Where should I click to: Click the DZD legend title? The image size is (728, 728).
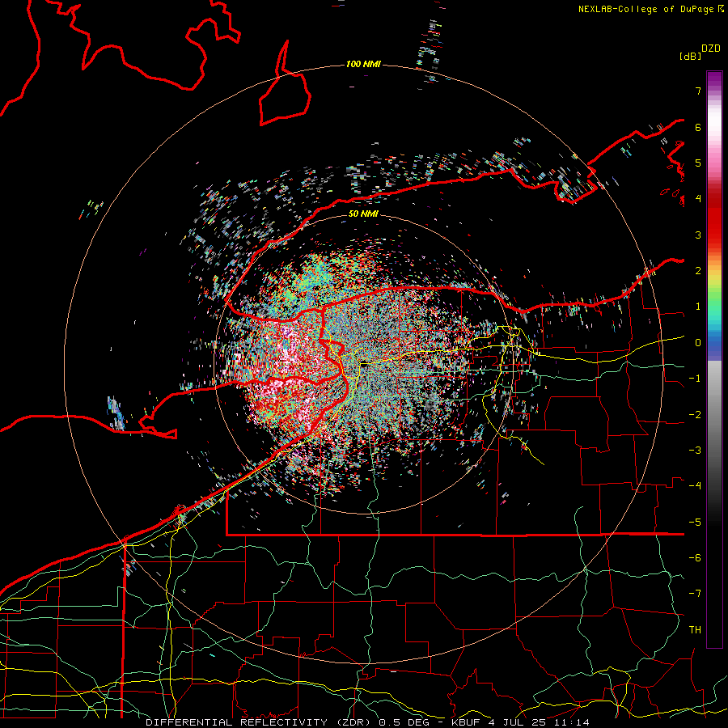(x=711, y=49)
